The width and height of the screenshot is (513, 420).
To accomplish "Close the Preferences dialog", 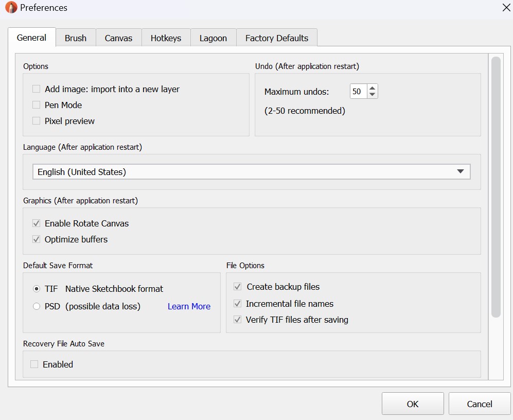I will [x=506, y=8].
